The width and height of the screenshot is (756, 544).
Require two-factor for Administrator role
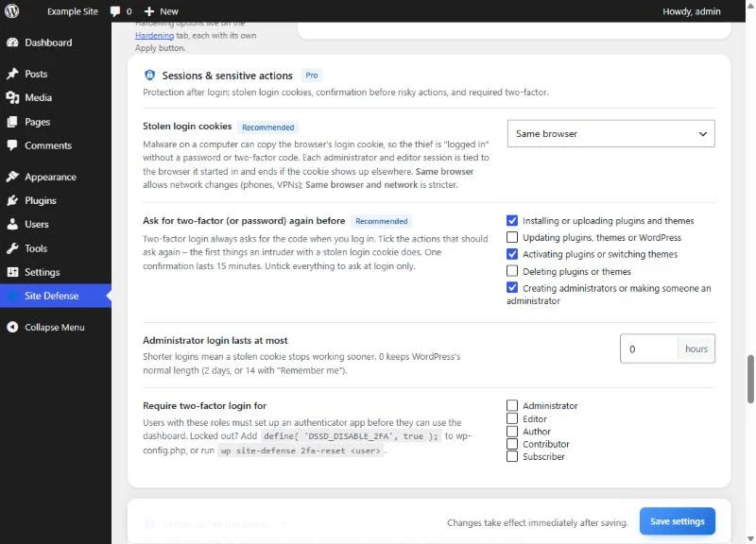(x=512, y=405)
